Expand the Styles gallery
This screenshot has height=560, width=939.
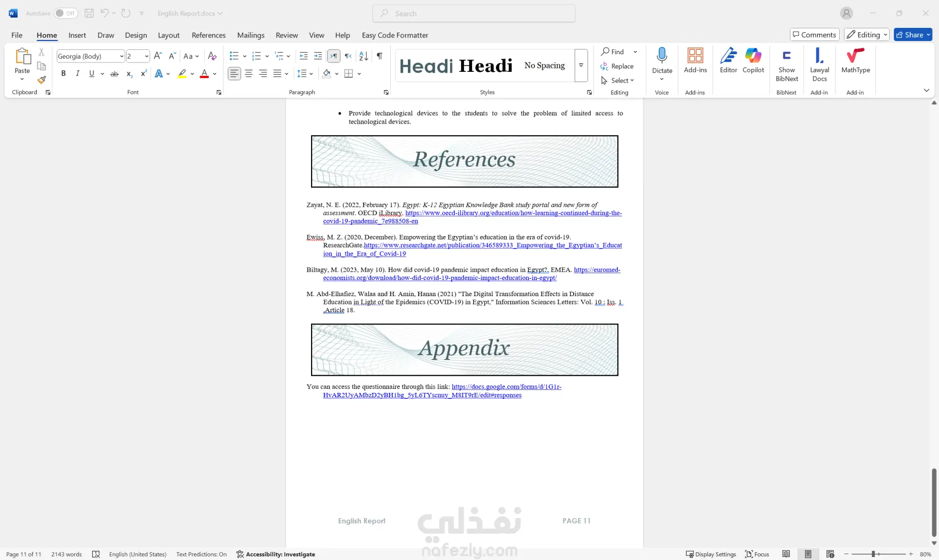point(581,65)
